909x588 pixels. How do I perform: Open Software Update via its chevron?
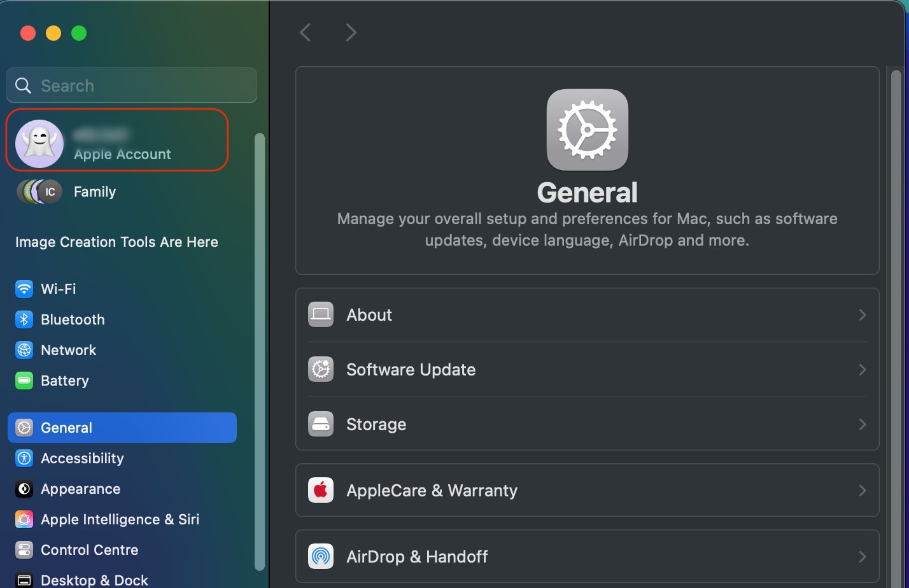(x=863, y=369)
